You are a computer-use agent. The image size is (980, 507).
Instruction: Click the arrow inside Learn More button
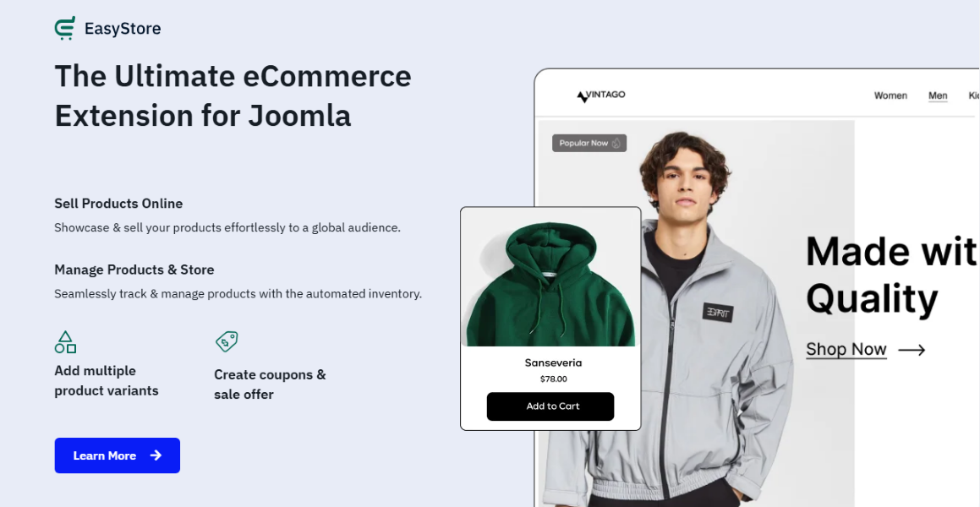156,455
